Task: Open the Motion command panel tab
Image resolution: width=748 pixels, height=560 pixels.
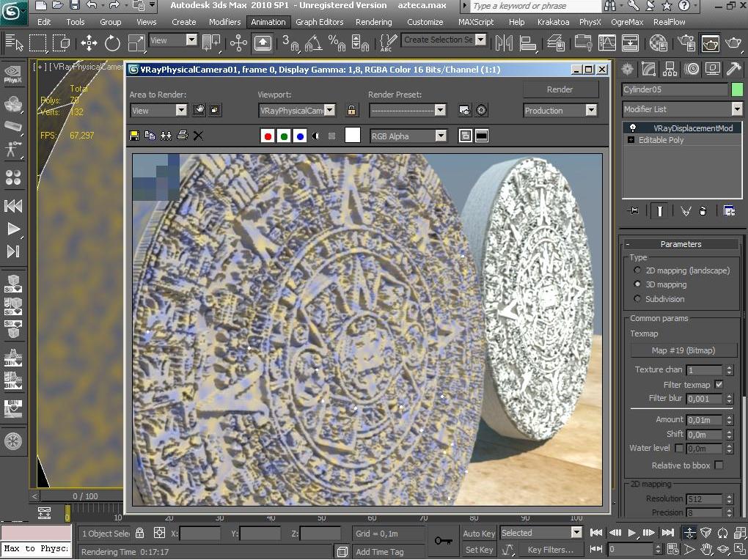Action: coord(692,69)
